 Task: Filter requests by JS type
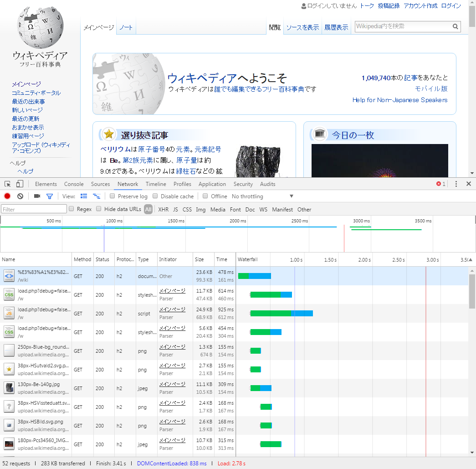click(175, 210)
